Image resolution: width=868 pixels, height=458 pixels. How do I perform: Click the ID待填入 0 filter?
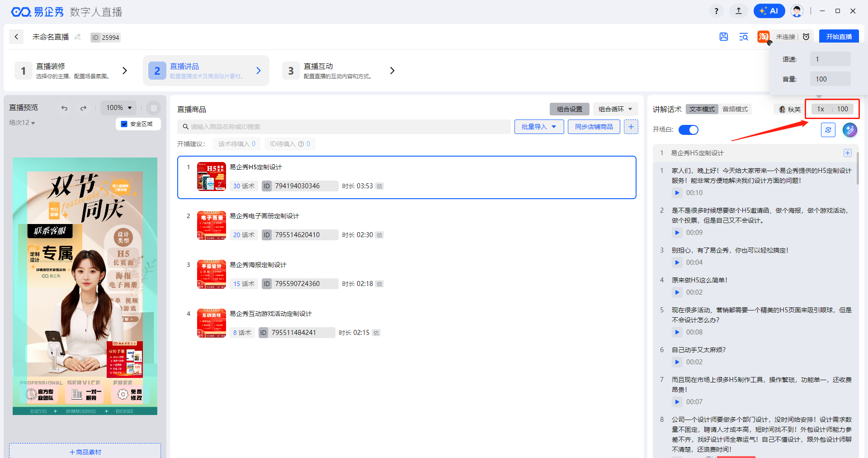click(x=290, y=144)
